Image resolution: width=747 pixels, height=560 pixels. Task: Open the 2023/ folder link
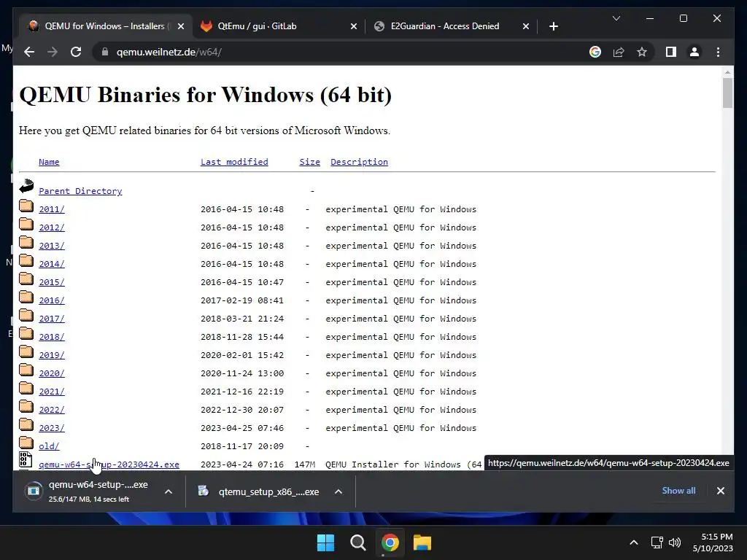pos(52,428)
